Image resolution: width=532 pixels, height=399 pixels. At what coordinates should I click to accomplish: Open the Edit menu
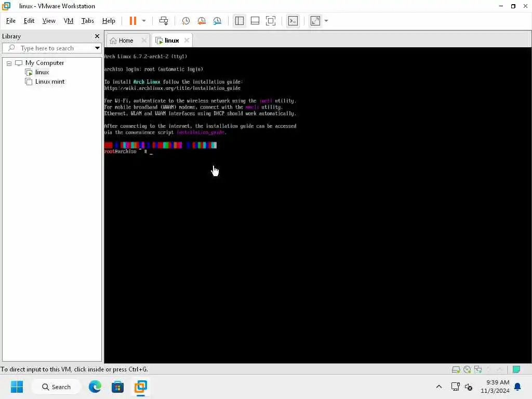coord(29,21)
